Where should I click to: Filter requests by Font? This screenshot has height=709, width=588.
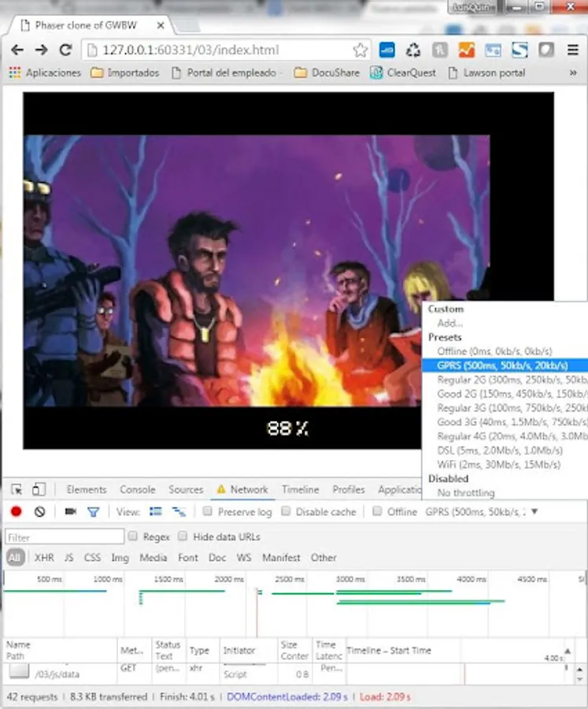point(187,558)
